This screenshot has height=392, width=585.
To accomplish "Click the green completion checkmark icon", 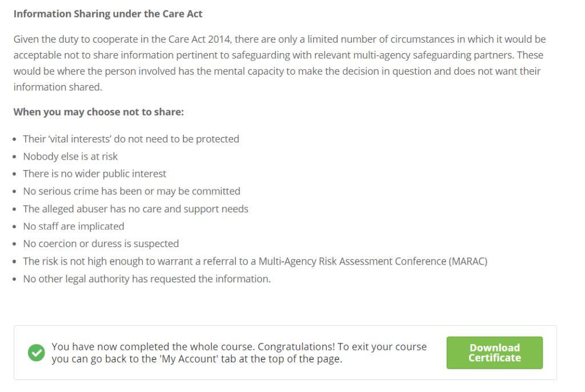I will pyautogui.click(x=36, y=353).
